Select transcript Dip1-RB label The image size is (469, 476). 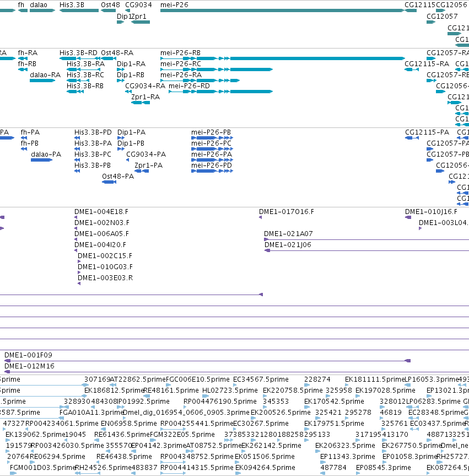131,74
